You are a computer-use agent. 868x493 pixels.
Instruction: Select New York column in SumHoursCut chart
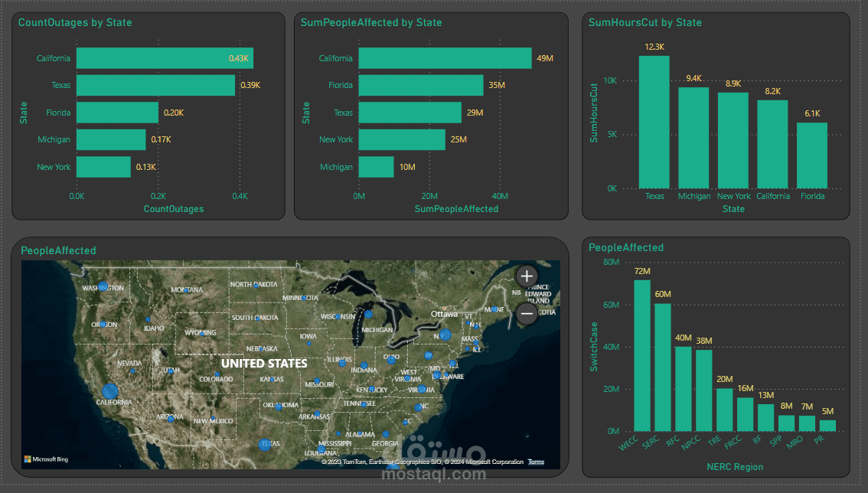(x=733, y=141)
